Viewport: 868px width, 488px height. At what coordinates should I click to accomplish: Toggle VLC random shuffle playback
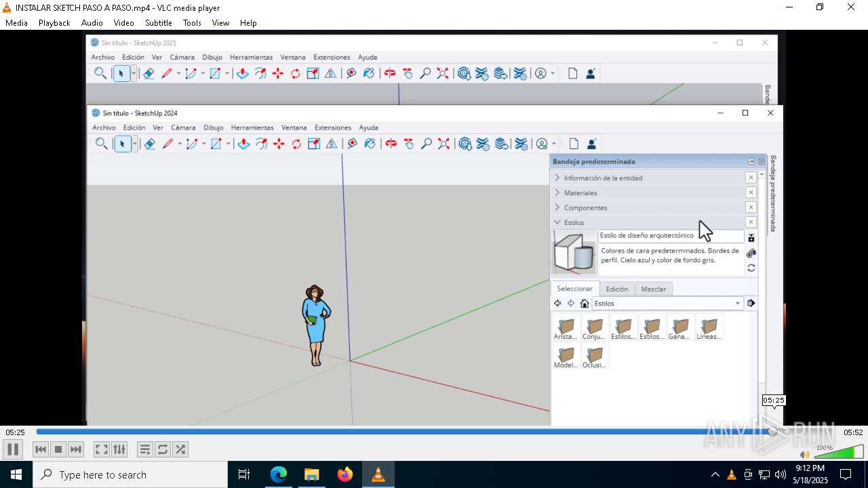(x=180, y=449)
